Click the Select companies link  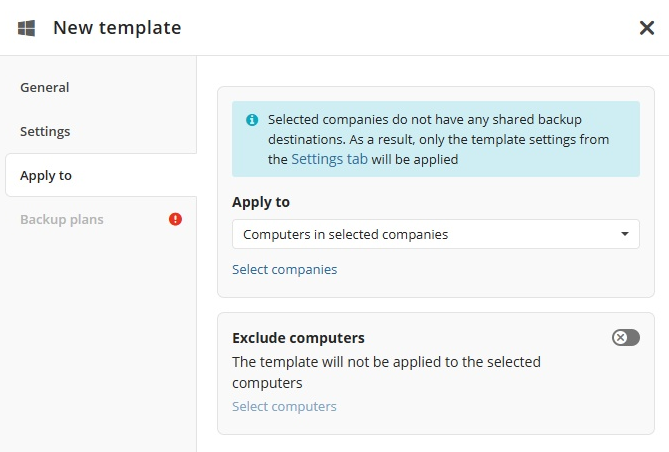285,269
